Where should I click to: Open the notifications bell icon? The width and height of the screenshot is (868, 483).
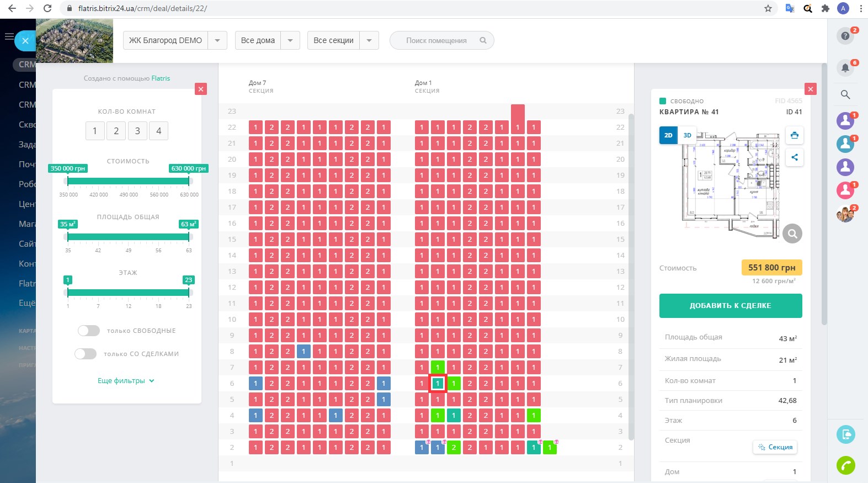(x=845, y=68)
